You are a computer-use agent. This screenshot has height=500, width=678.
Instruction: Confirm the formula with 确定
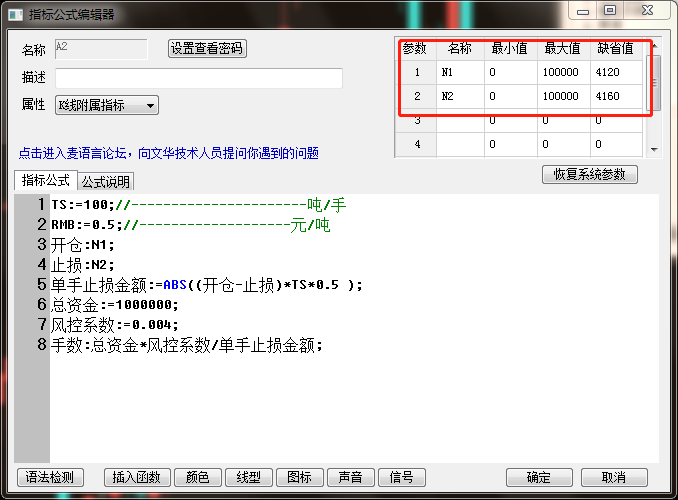point(539,477)
